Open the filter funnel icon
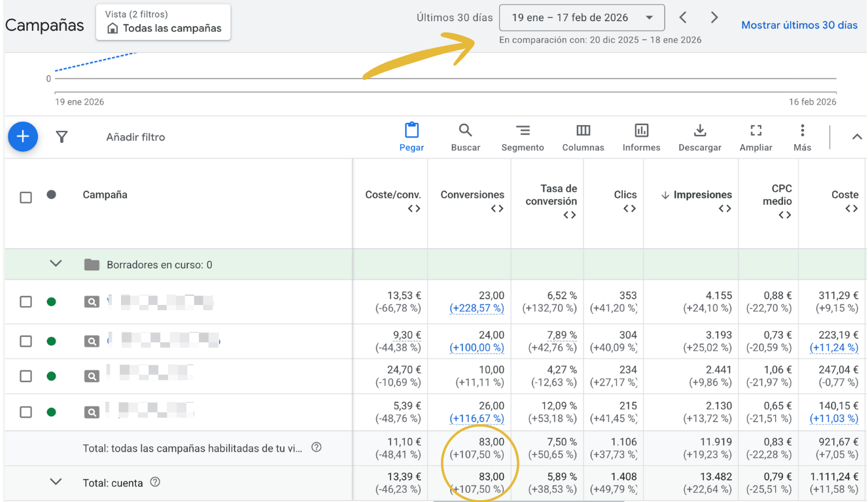The image size is (868, 502). [61, 137]
